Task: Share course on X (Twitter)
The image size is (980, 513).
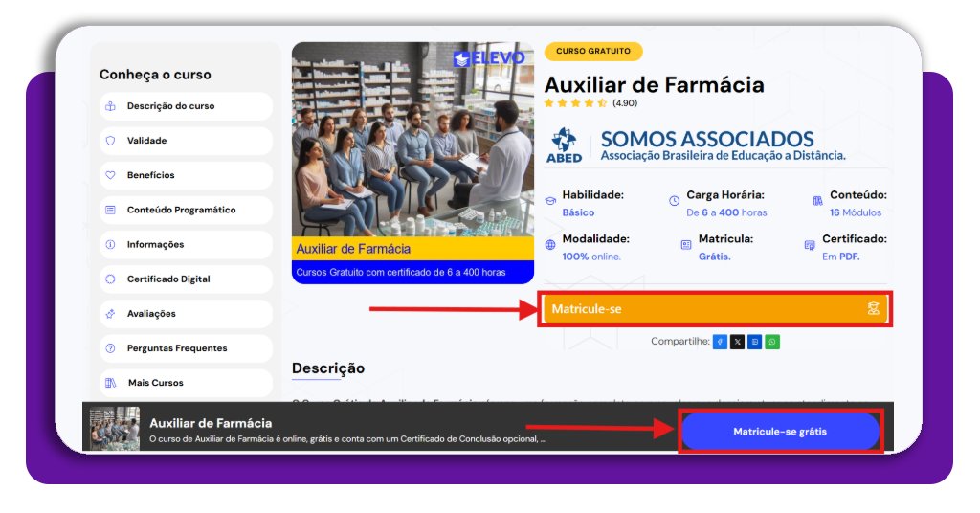Action: [x=738, y=342]
